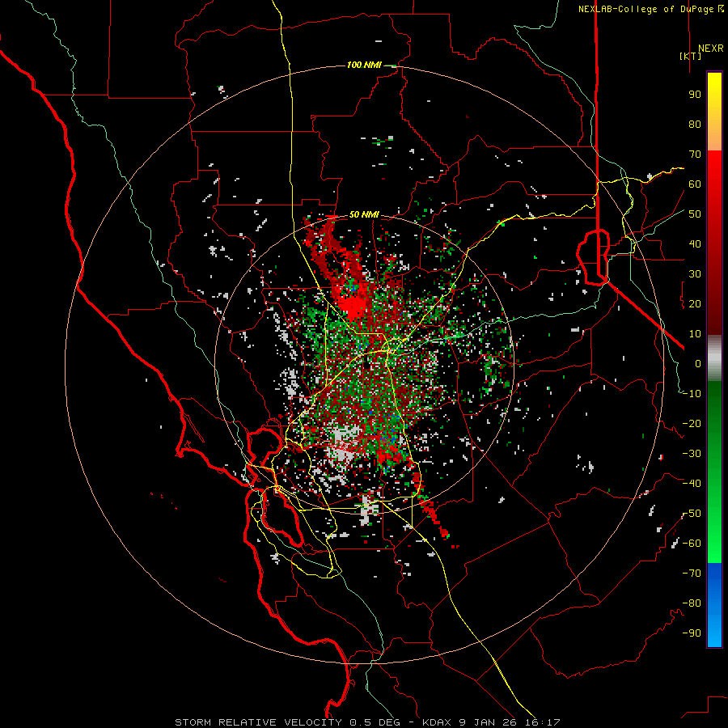Click the -50 value on the velocity scale
This screenshot has height=728, width=728.
point(692,514)
